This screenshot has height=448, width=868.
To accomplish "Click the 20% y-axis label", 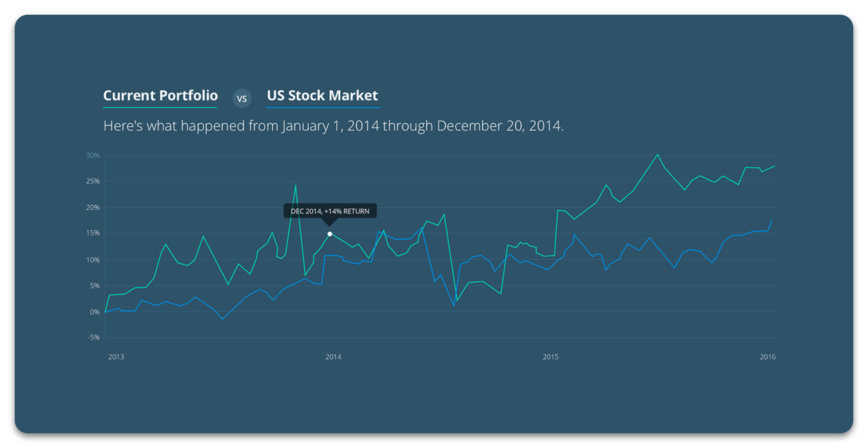I will [93, 208].
